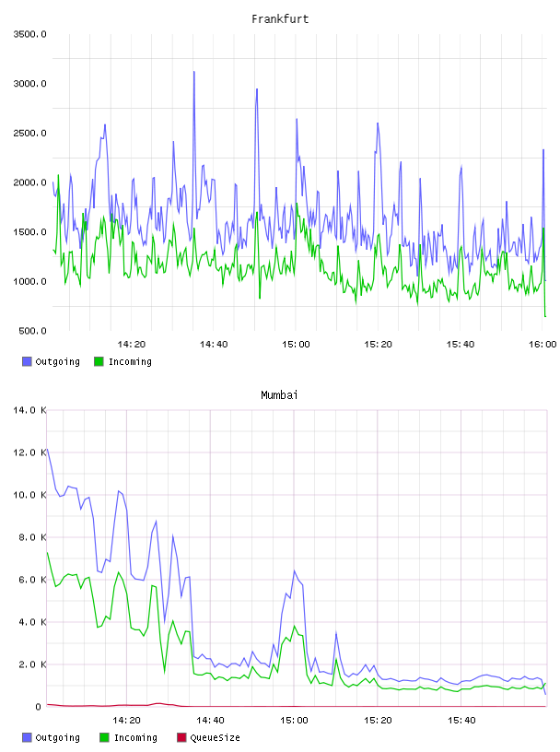Click the green Incoming swatch in Frankfurt legend

point(99,361)
